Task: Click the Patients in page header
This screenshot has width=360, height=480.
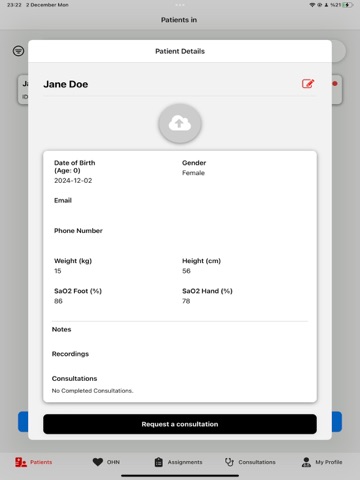Action: coord(179,20)
